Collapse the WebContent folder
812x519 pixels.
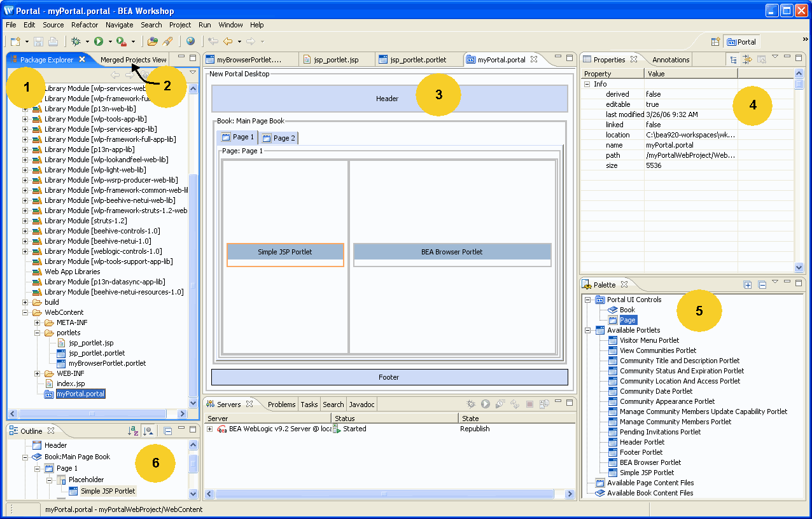(x=25, y=312)
